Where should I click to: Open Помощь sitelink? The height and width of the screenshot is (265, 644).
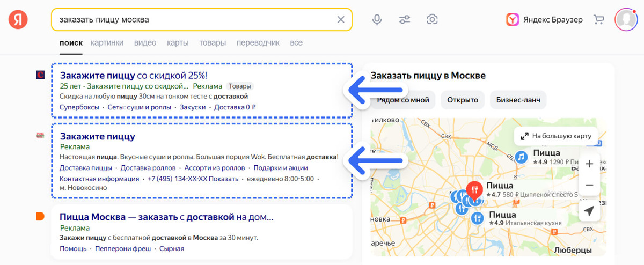[x=73, y=249]
